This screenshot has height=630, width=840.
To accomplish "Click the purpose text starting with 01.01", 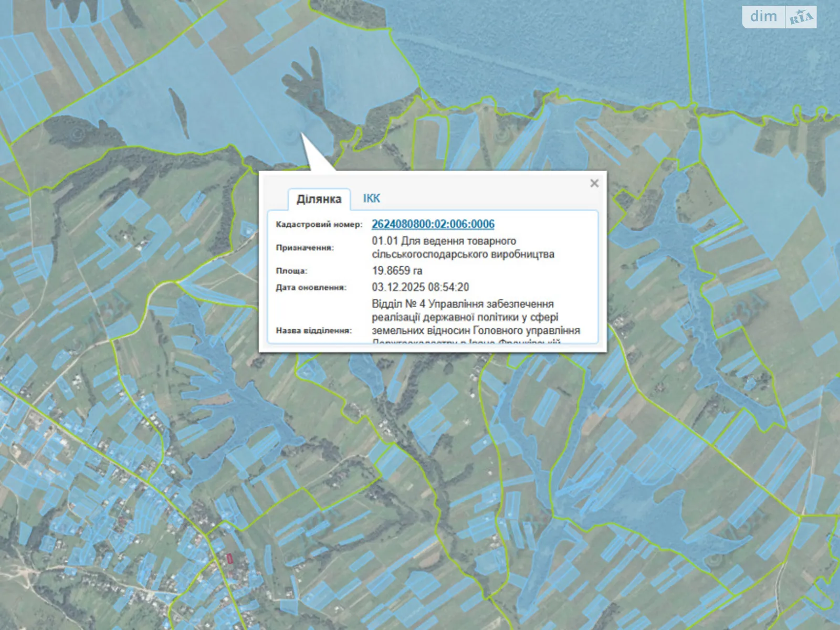I will (463, 247).
